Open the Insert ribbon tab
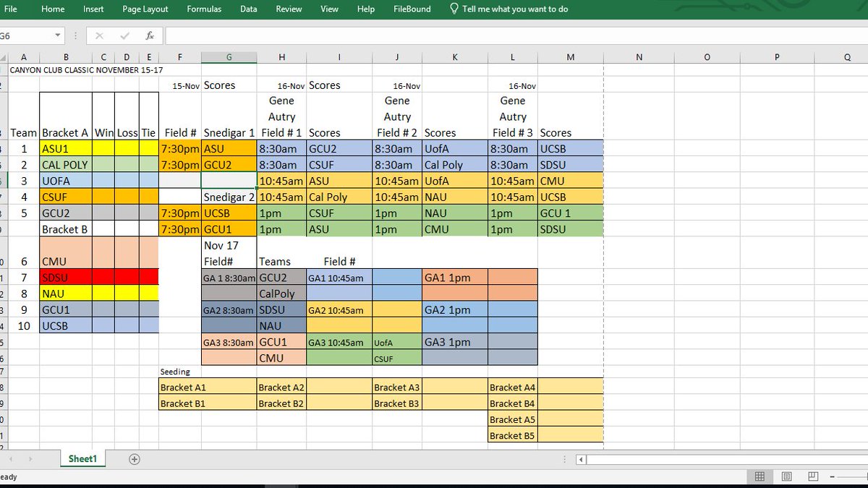Image resolution: width=868 pixels, height=488 pixels. pyautogui.click(x=93, y=9)
